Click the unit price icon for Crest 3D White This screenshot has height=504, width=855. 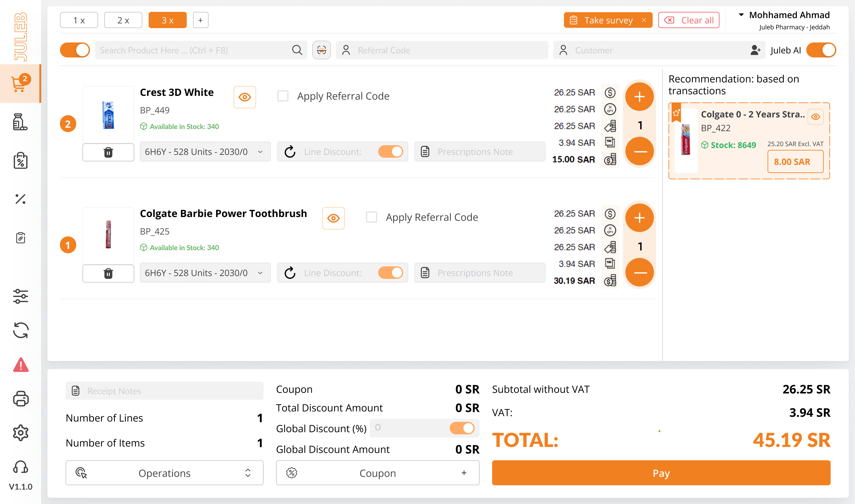610,93
